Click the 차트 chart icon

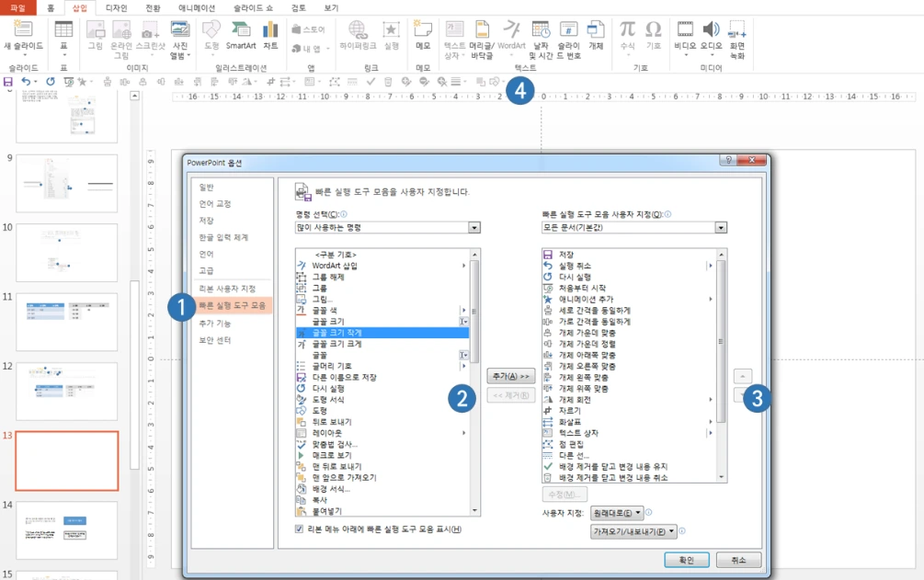[x=270, y=29]
